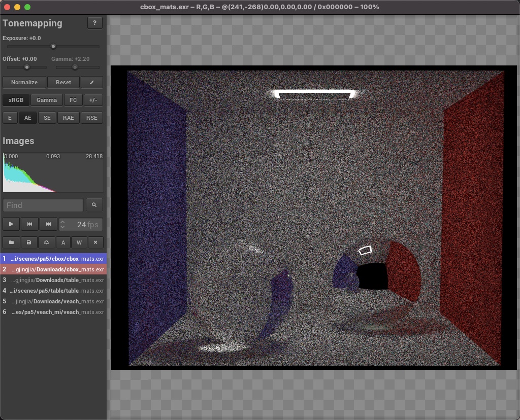The image size is (520, 420).
Task: Close the current image with the X icon
Action: [x=95, y=242]
